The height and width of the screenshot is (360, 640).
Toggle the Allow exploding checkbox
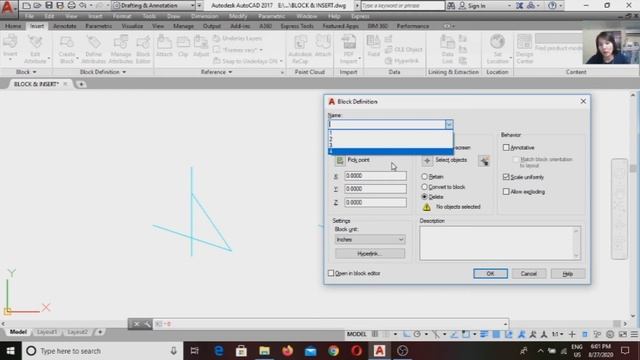(506, 191)
